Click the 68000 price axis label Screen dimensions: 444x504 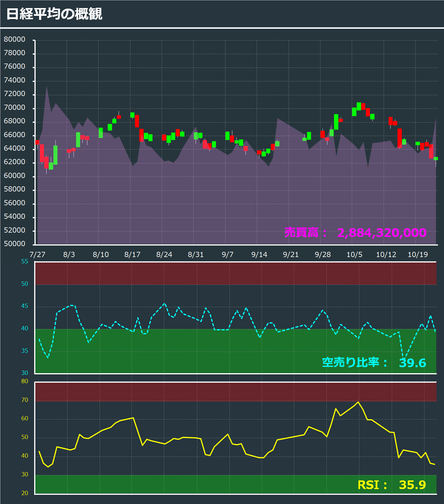[15, 121]
